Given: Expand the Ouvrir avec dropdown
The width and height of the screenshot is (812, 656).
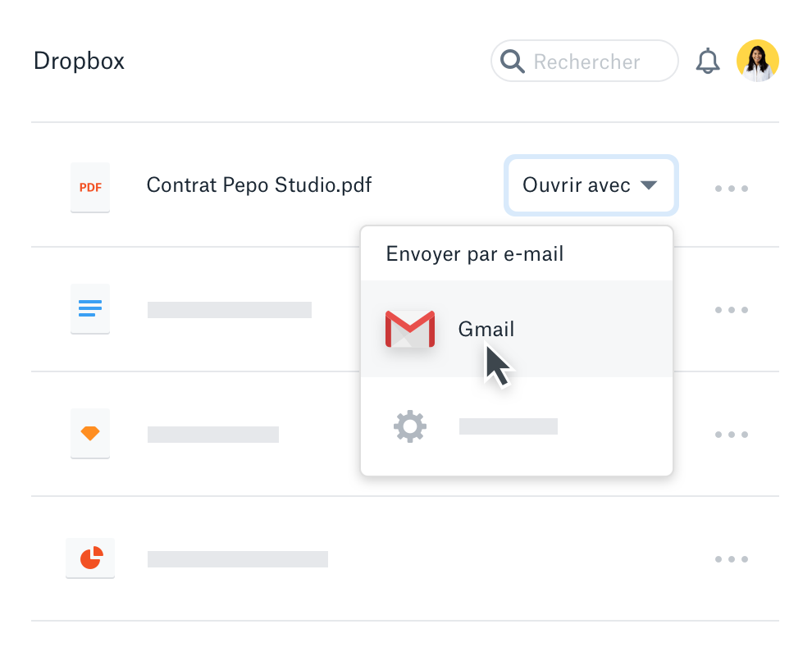Looking at the screenshot, I should click(591, 185).
